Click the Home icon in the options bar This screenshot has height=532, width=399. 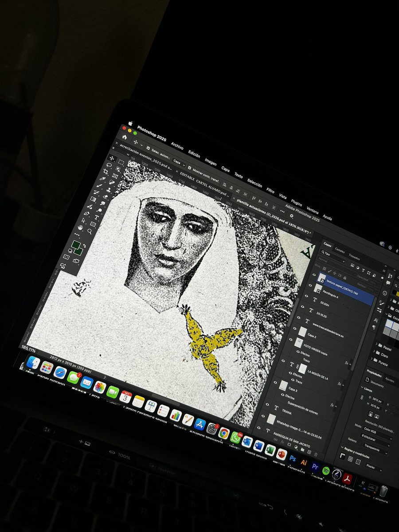[125, 137]
